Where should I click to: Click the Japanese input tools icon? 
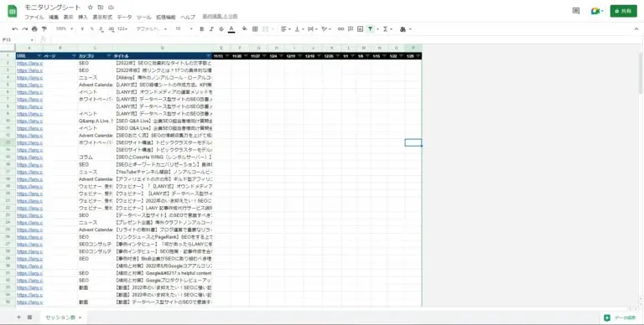[x=402, y=29]
